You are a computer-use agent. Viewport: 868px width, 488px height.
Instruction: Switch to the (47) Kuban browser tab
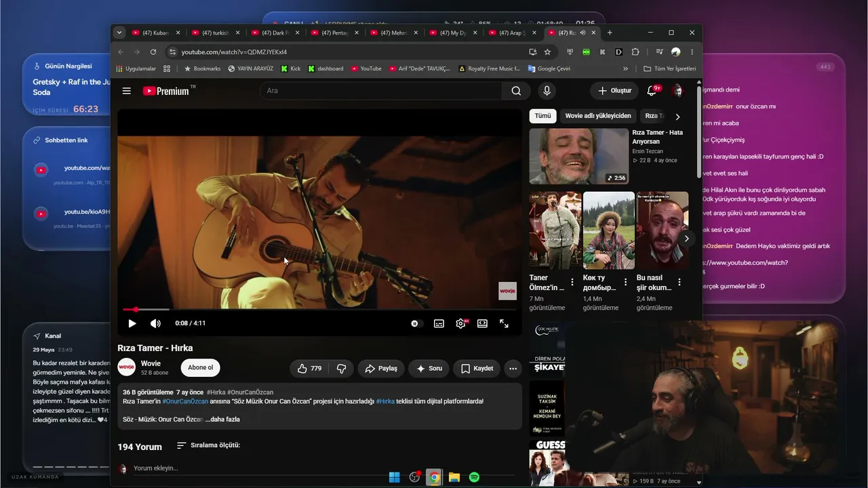(157, 33)
